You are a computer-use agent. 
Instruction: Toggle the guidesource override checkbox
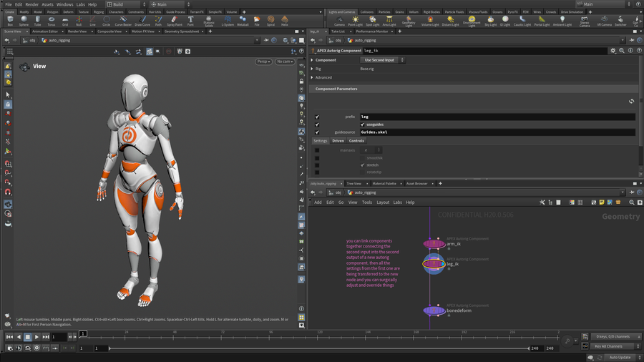coord(317,132)
